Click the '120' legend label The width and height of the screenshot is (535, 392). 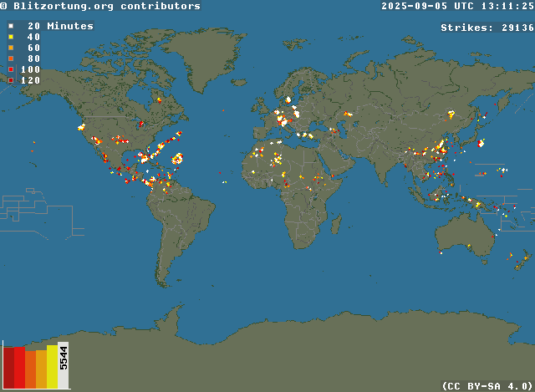30,80
